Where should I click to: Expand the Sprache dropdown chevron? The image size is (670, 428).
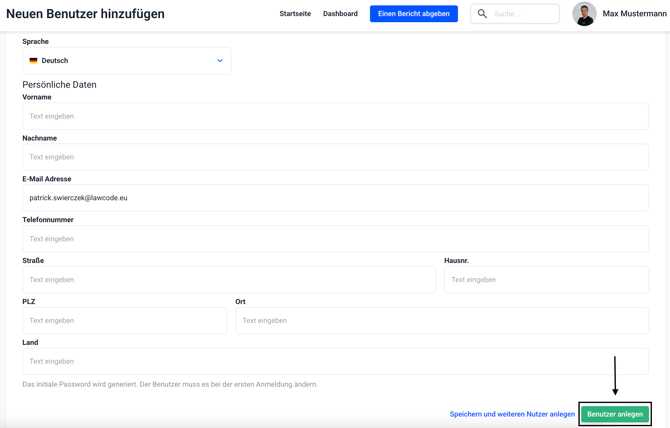coord(220,61)
